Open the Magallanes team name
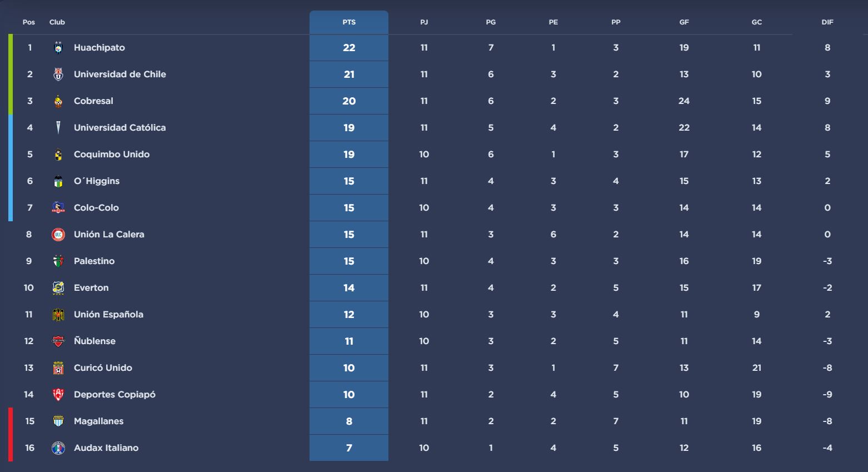The width and height of the screenshot is (868, 472). point(99,421)
